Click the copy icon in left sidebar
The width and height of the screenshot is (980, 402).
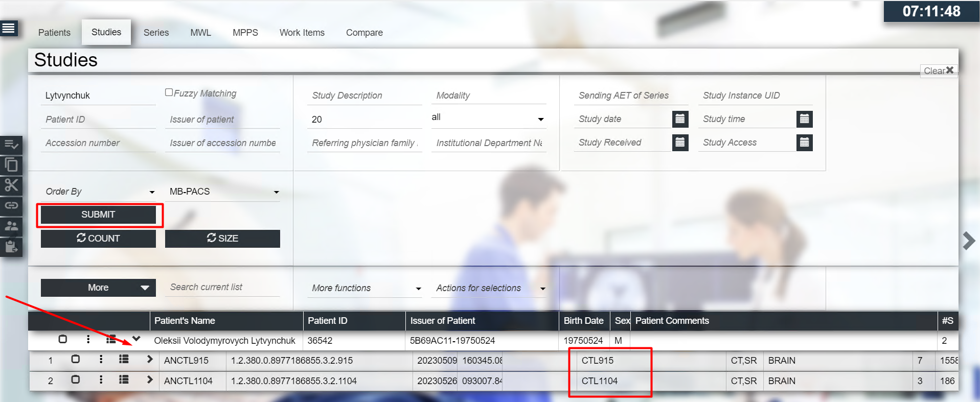[x=11, y=165]
